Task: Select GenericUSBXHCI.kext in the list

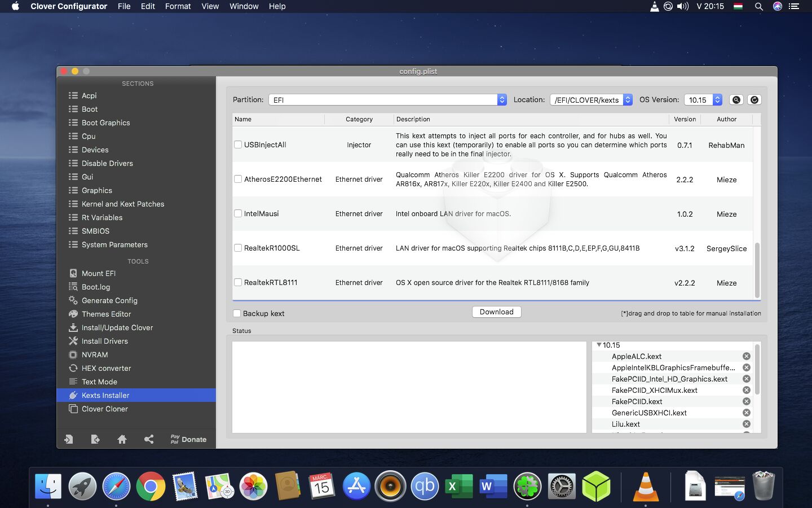Action: (649, 413)
